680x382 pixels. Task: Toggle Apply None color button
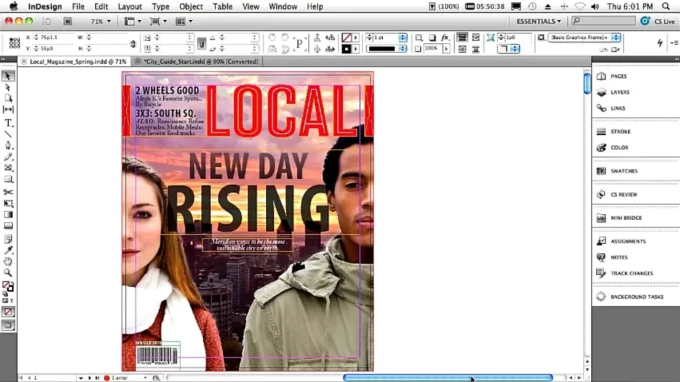(x=8, y=311)
